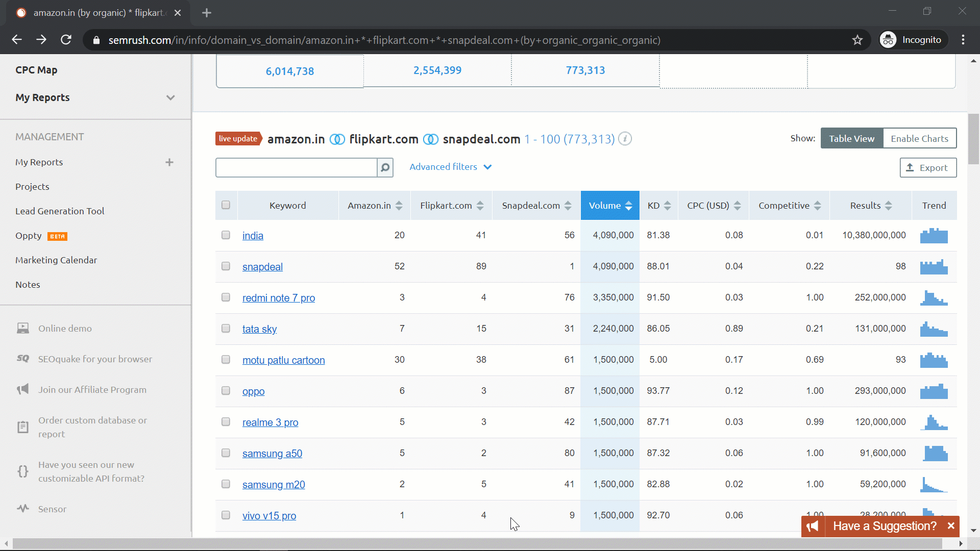
Task: Open the trend chart for samsung m20
Action: [x=934, y=485]
